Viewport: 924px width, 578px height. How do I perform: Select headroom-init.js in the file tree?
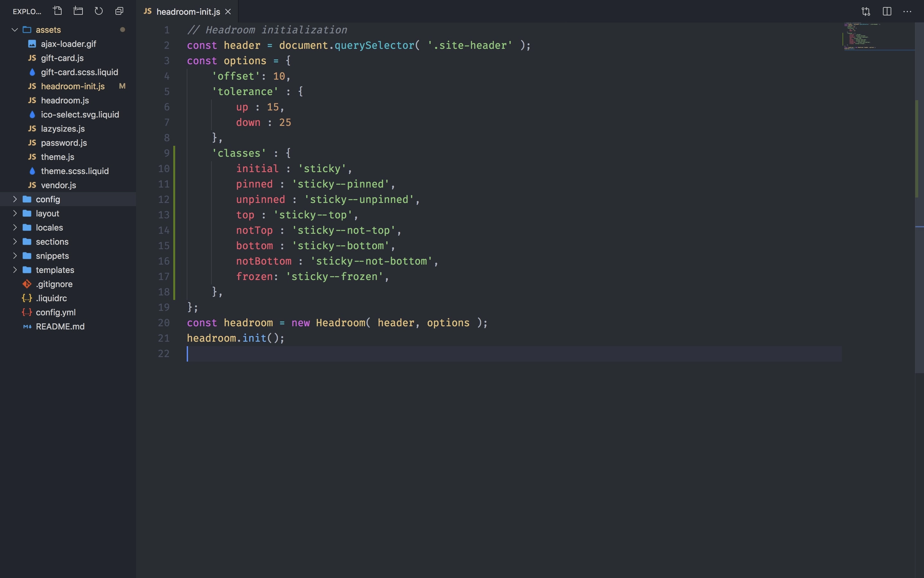[x=68, y=86]
